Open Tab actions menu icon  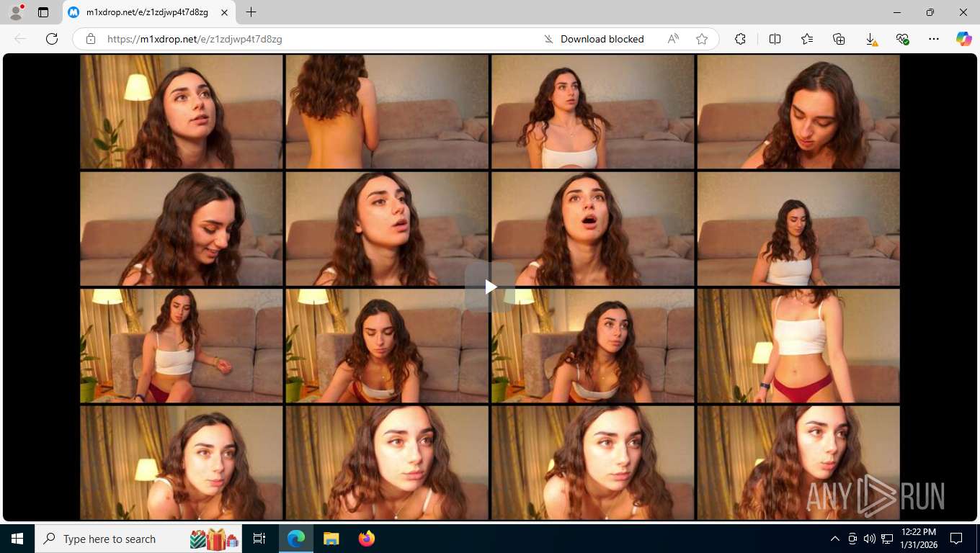43,12
